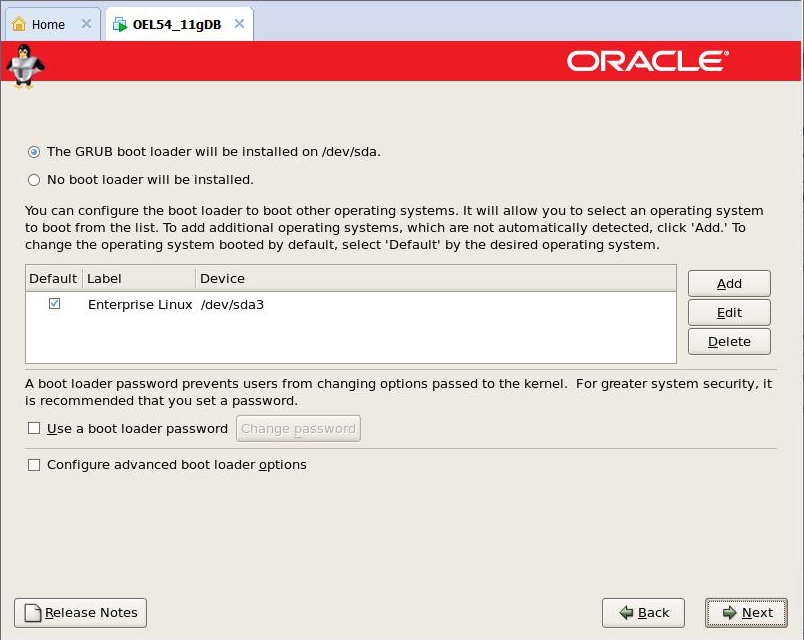The width and height of the screenshot is (804, 640).
Task: Click the Oracle logo in banner
Action: (648, 61)
